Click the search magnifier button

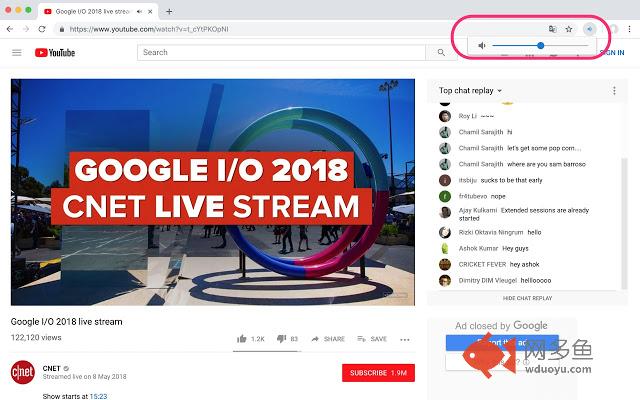441,52
